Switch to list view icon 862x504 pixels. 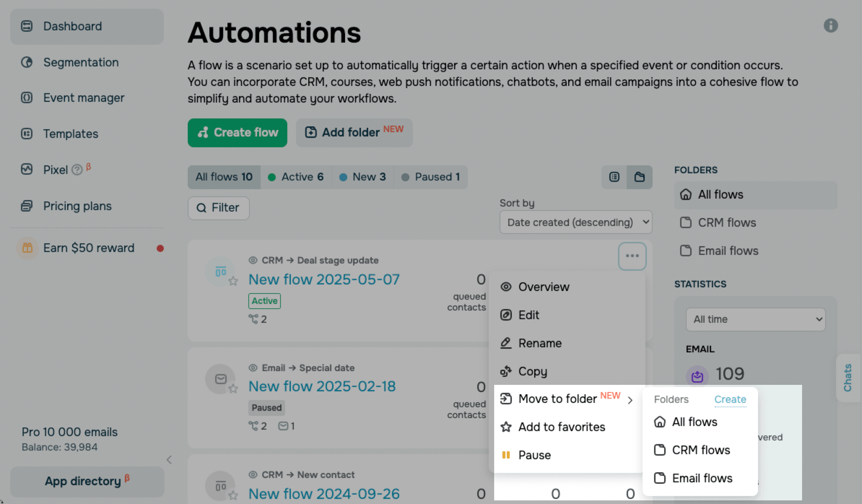[614, 177]
